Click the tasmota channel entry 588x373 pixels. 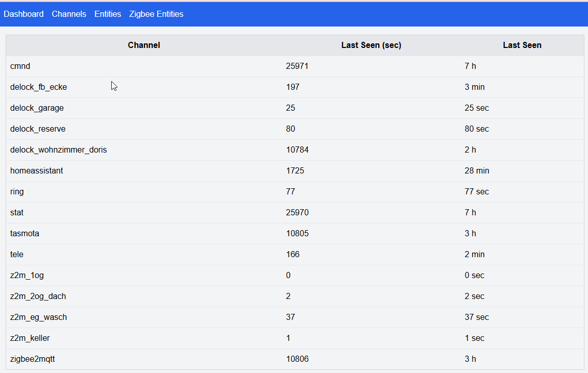click(x=24, y=234)
